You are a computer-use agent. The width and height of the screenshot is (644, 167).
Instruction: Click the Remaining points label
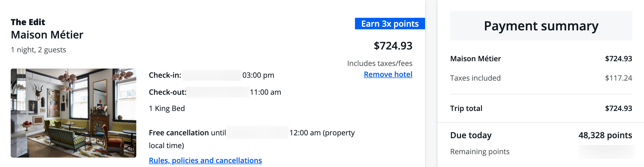480,152
